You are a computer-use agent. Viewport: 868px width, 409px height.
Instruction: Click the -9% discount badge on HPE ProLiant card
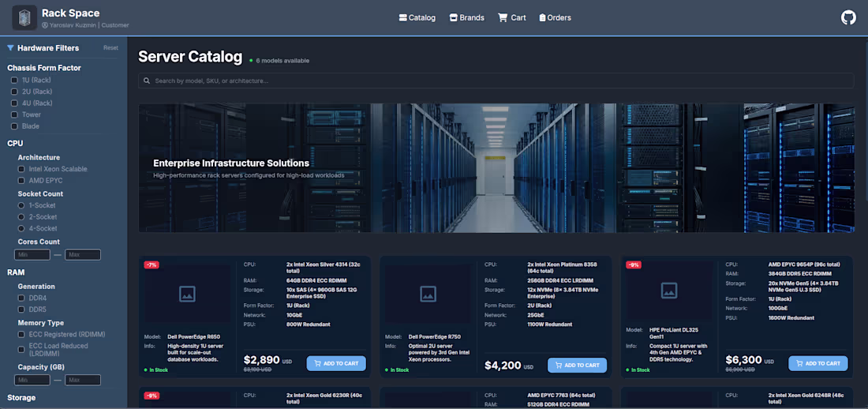pos(634,265)
